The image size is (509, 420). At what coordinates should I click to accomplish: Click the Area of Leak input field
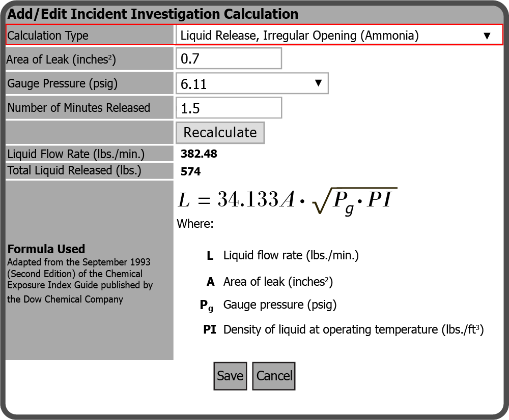click(x=229, y=58)
